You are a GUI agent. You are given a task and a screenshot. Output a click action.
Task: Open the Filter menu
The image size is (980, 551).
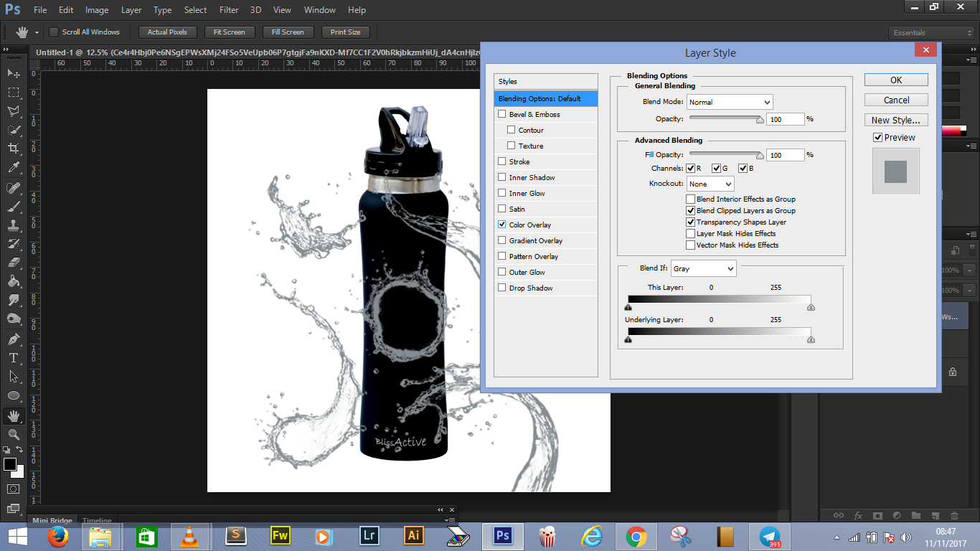tap(228, 9)
